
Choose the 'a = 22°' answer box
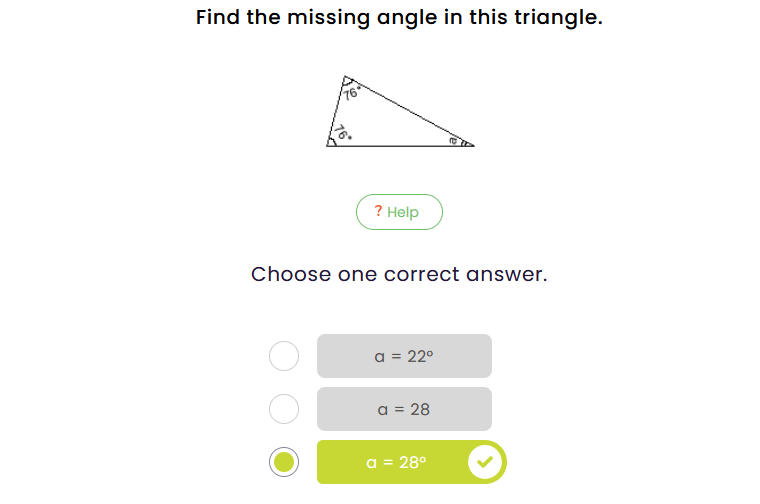(404, 356)
